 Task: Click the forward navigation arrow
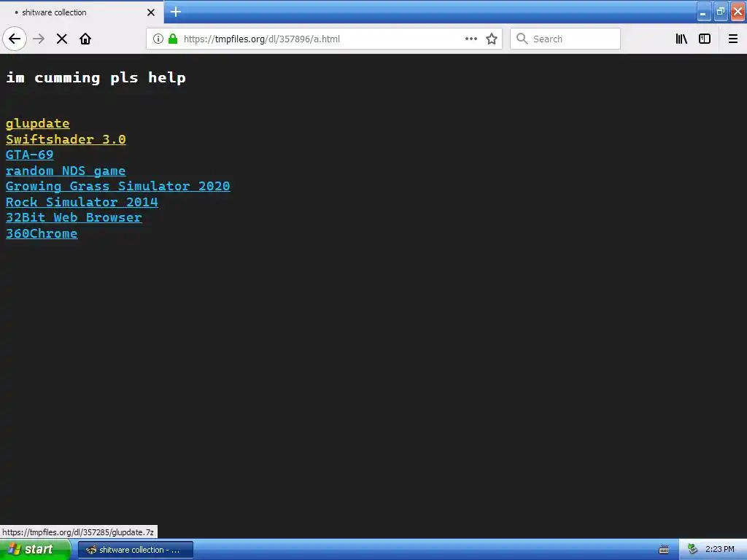[x=39, y=39]
